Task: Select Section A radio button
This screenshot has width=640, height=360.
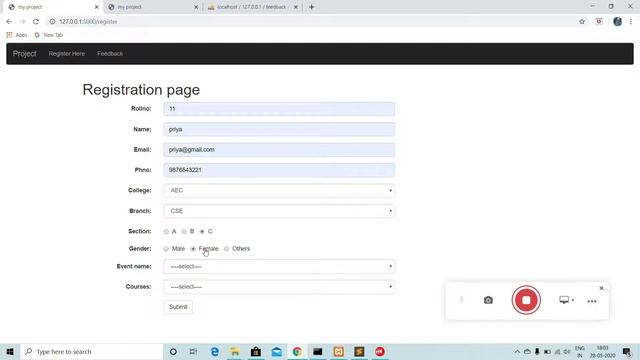Action: 166,231
